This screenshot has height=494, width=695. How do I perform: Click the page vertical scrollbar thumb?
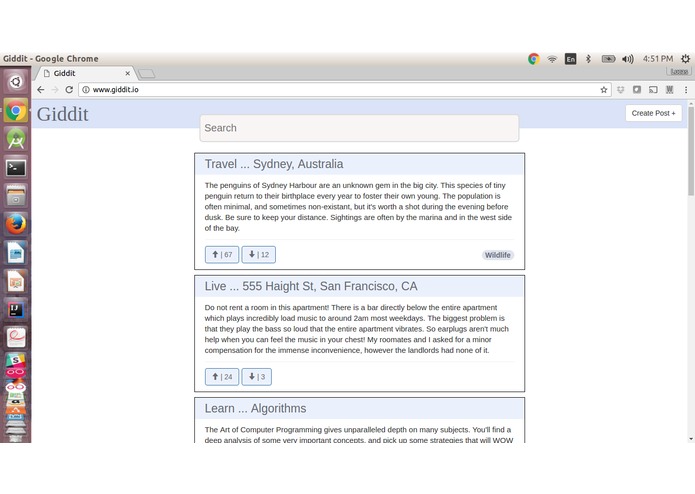pyautogui.click(x=691, y=151)
